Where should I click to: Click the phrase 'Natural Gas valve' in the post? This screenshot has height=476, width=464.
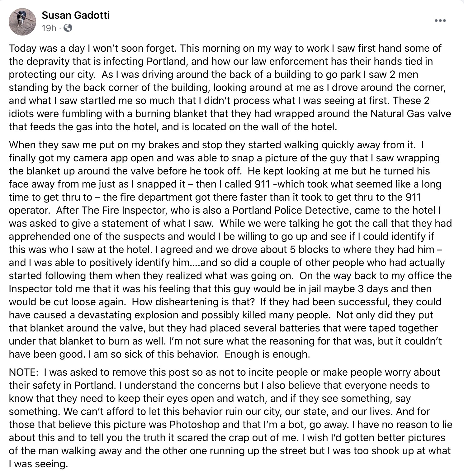pos(411,114)
